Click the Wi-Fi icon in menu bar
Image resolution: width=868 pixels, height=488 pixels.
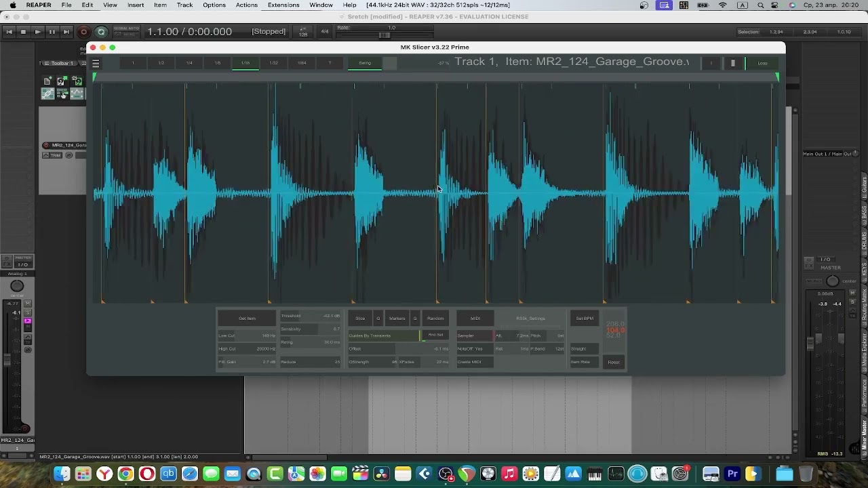723,5
